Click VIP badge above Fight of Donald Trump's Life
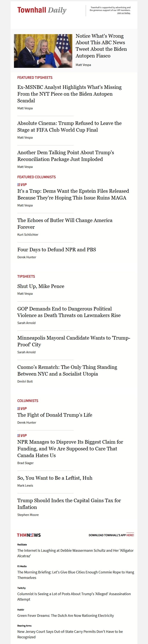 pyautogui.click(x=22, y=408)
